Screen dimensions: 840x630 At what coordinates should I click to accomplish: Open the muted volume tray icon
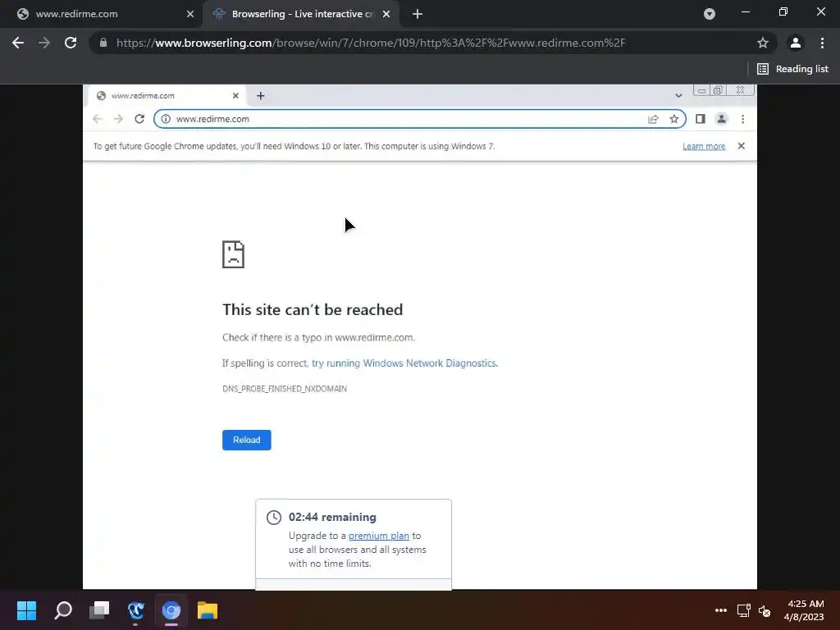(765, 610)
